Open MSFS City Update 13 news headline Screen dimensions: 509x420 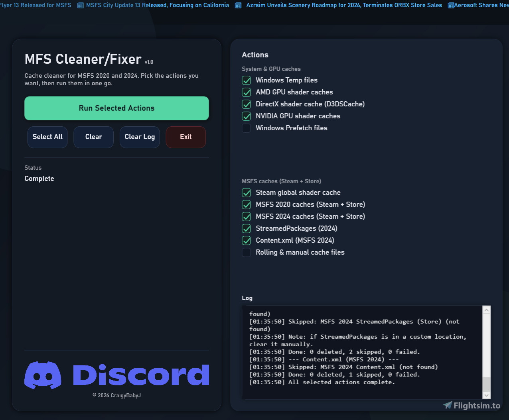coord(158,5)
